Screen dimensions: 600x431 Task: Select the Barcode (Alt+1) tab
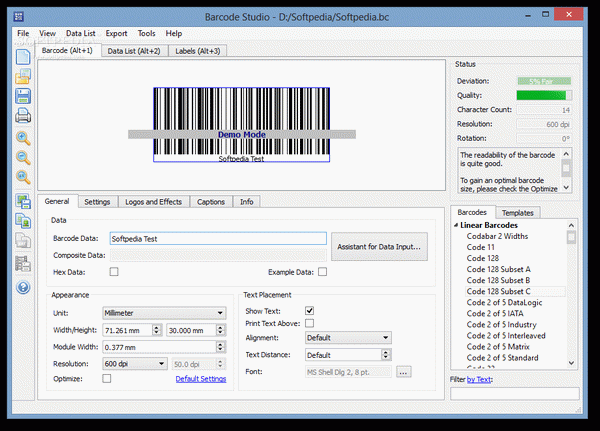pos(68,50)
